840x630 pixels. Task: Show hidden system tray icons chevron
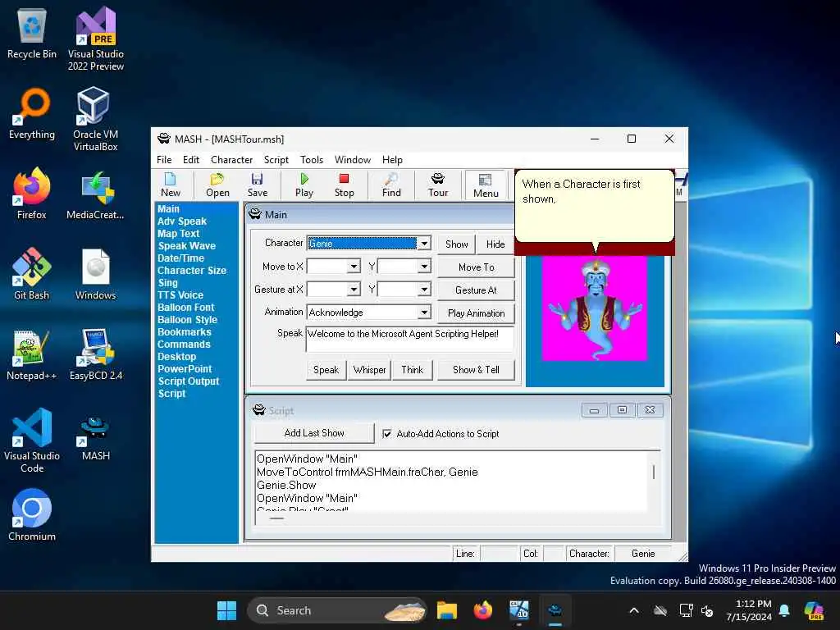point(634,610)
